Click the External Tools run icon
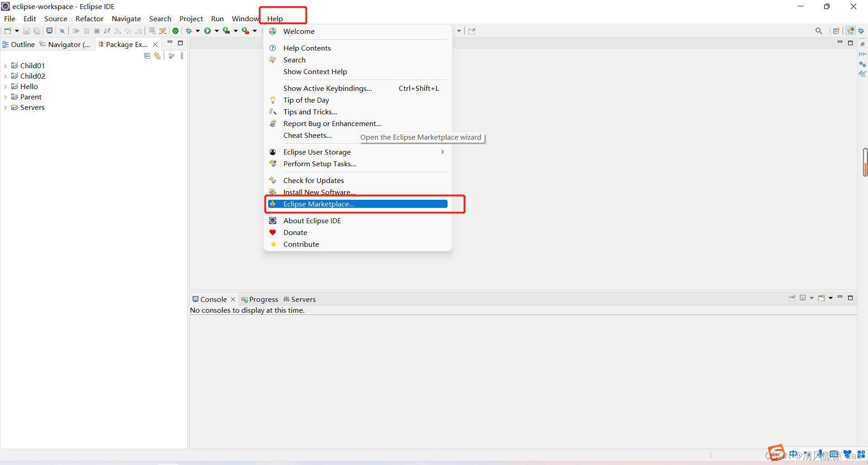Screen dimensions: 868x465 click(245, 31)
